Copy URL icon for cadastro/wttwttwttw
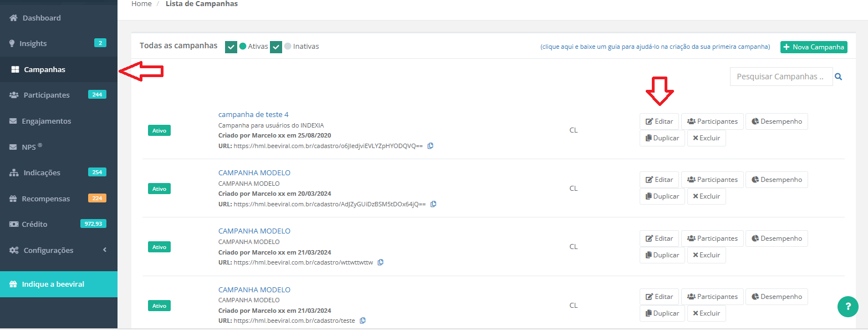The image size is (868, 330). pyautogui.click(x=380, y=262)
